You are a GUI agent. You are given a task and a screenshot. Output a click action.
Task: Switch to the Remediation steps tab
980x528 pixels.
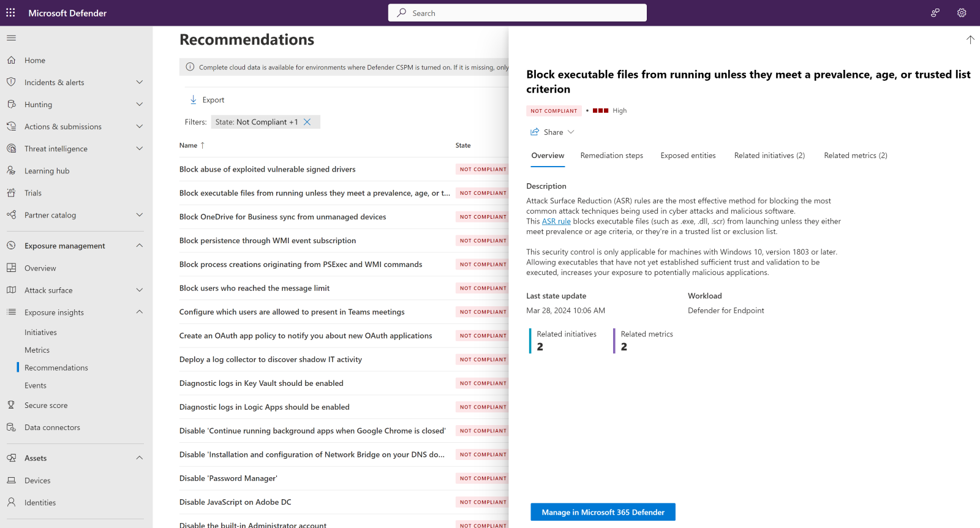coord(611,156)
